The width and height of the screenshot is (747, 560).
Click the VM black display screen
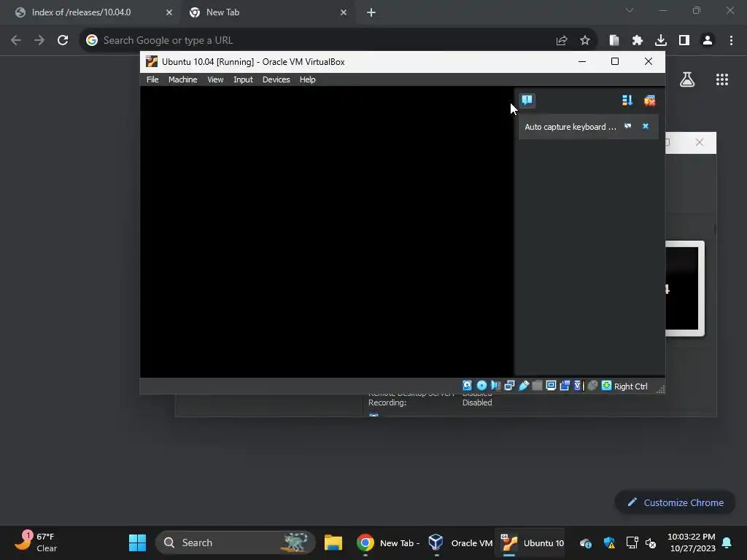coord(327,232)
